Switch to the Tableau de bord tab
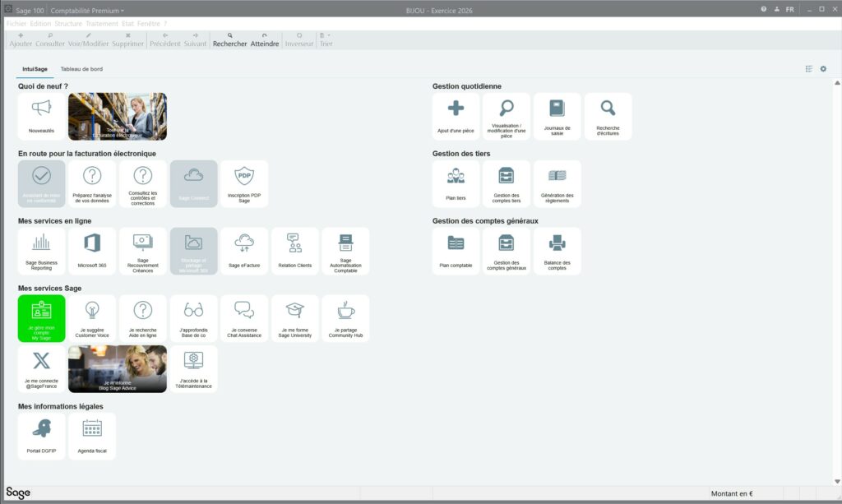The width and height of the screenshot is (842, 504). pyautogui.click(x=81, y=69)
